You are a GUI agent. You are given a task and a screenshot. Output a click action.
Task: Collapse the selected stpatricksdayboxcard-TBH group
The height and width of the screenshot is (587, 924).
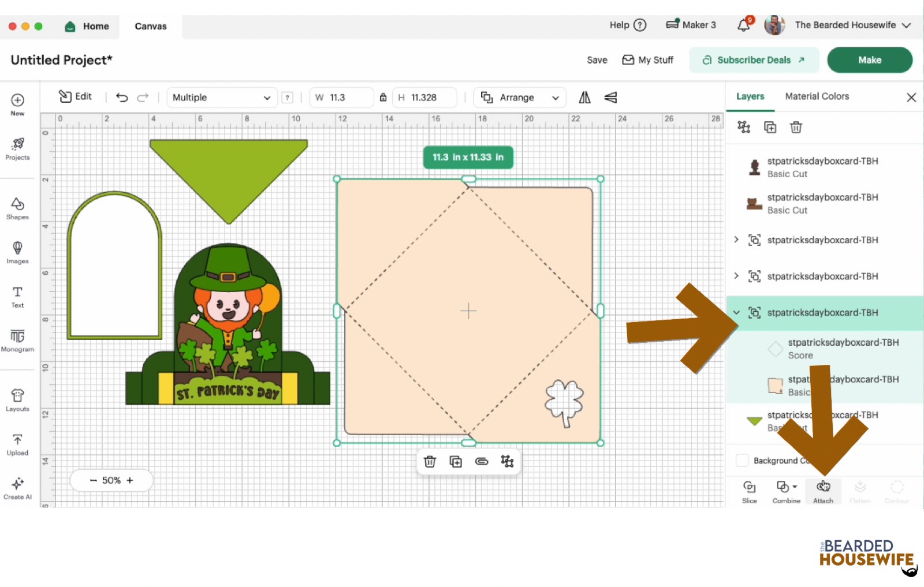pyautogui.click(x=736, y=312)
